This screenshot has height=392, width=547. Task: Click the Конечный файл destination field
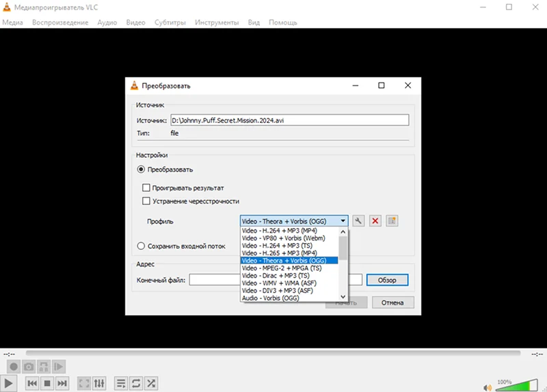(276, 280)
